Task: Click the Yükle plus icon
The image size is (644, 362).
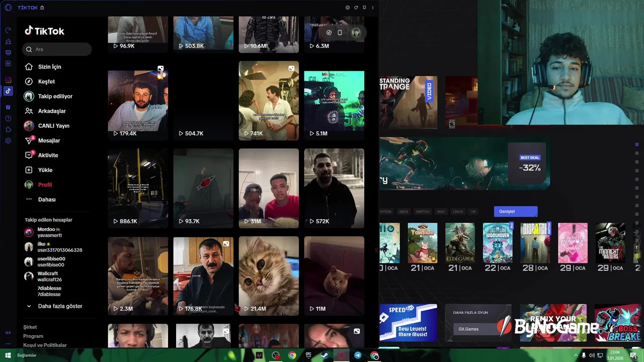Action: (29, 170)
